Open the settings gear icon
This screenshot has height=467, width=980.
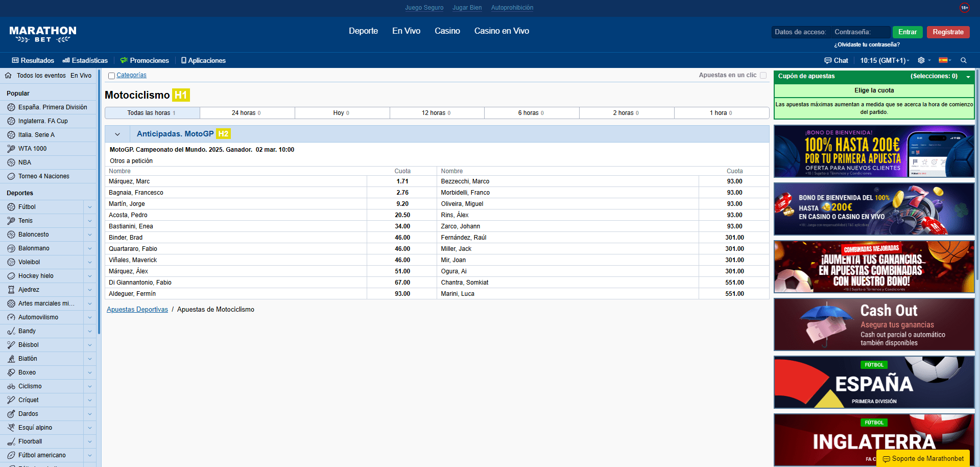click(x=921, y=60)
